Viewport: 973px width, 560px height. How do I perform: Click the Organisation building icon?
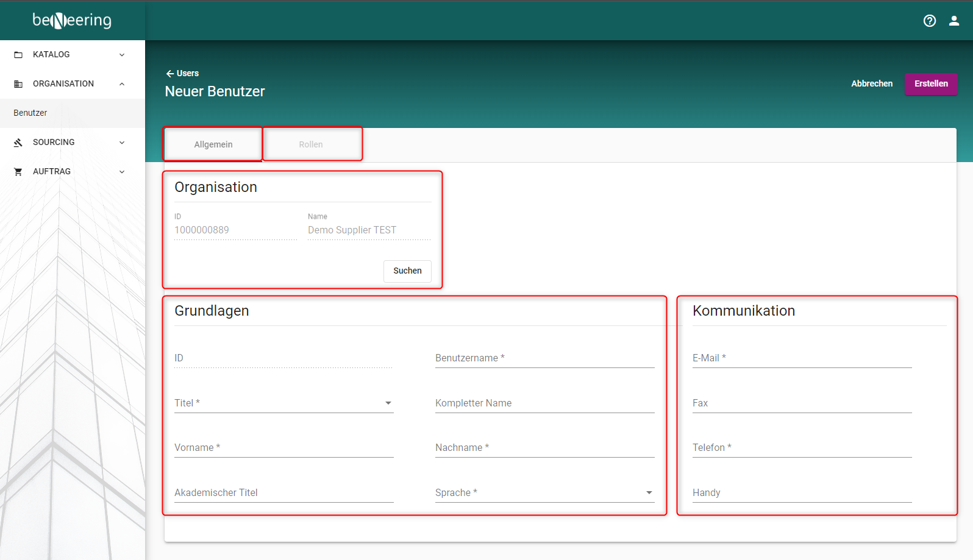[x=18, y=84]
